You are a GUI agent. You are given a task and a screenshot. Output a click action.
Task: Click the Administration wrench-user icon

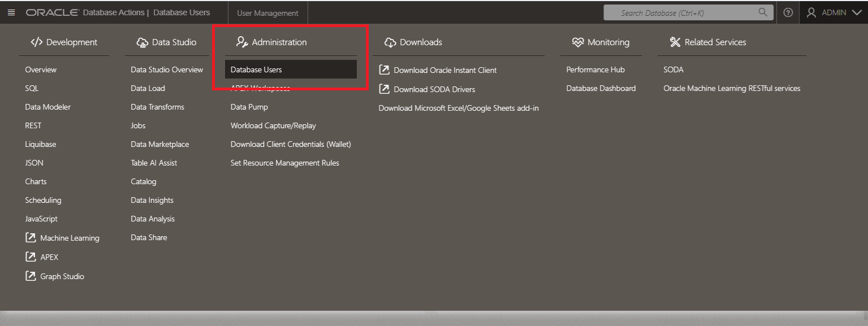click(242, 42)
